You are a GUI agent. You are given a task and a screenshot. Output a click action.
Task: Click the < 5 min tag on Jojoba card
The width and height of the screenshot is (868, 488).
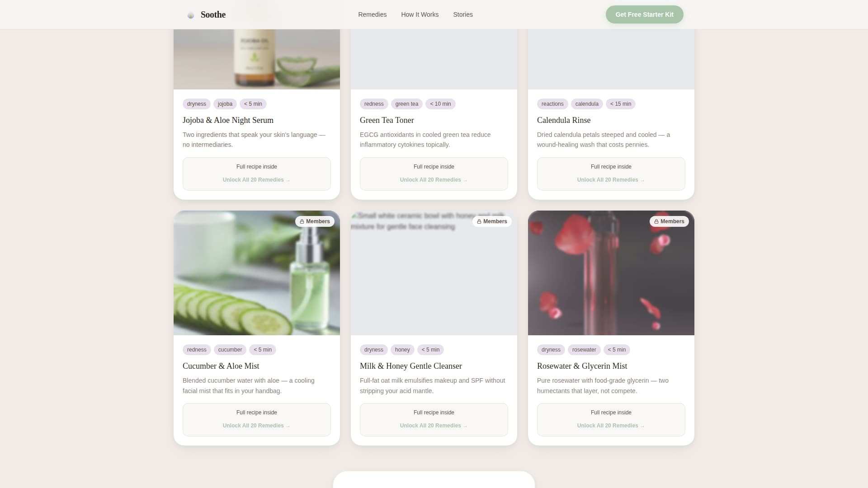tap(253, 104)
